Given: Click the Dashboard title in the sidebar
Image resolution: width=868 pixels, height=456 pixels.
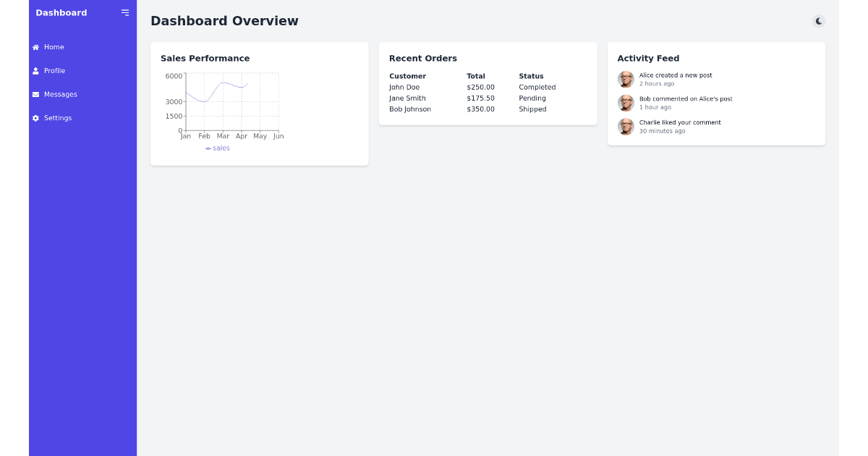Looking at the screenshot, I should 61,12.
